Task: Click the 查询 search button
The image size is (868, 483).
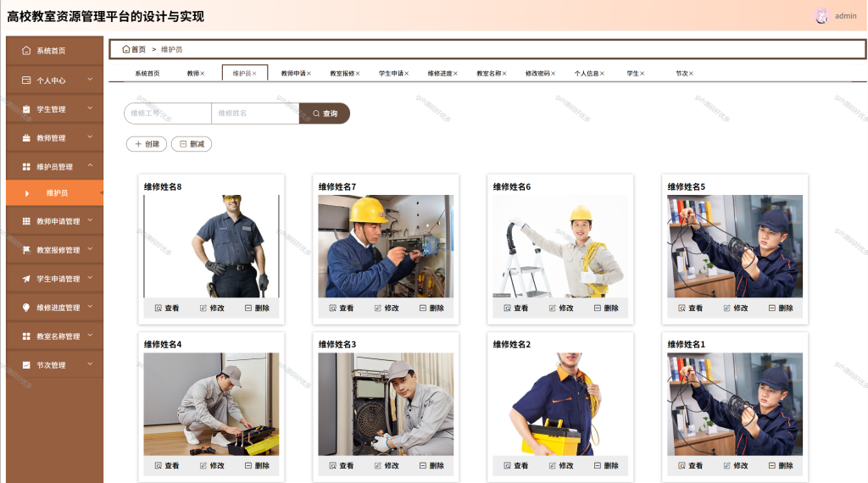Action: (x=325, y=114)
